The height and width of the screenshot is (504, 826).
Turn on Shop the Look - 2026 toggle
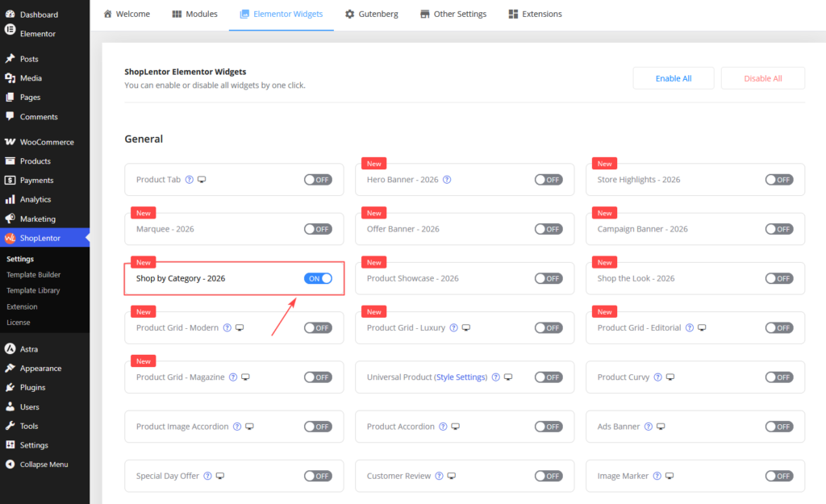779,278
